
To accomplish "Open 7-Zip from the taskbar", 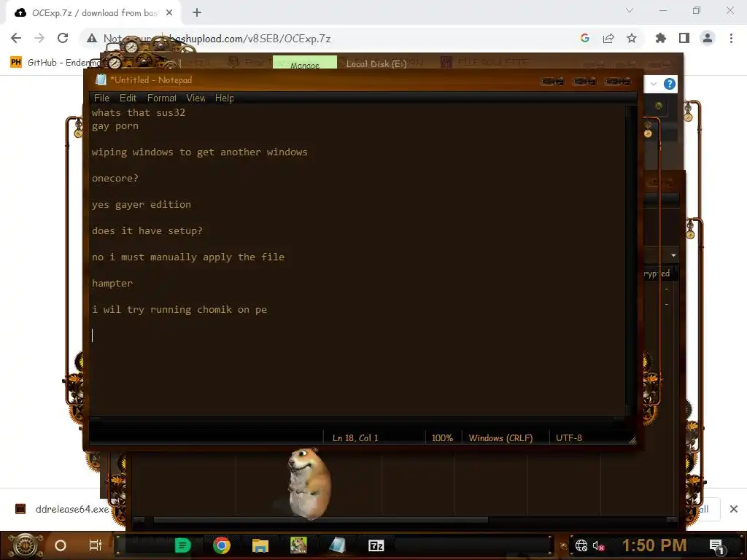I will 376,545.
